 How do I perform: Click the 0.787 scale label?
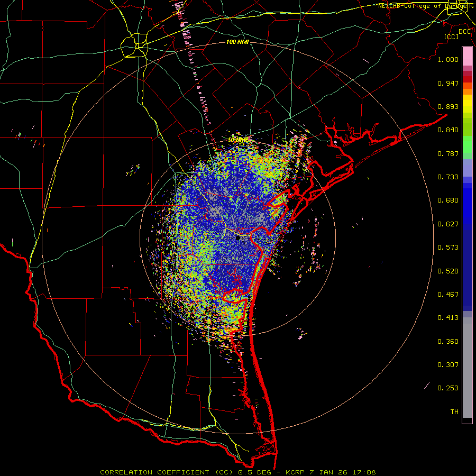click(448, 153)
